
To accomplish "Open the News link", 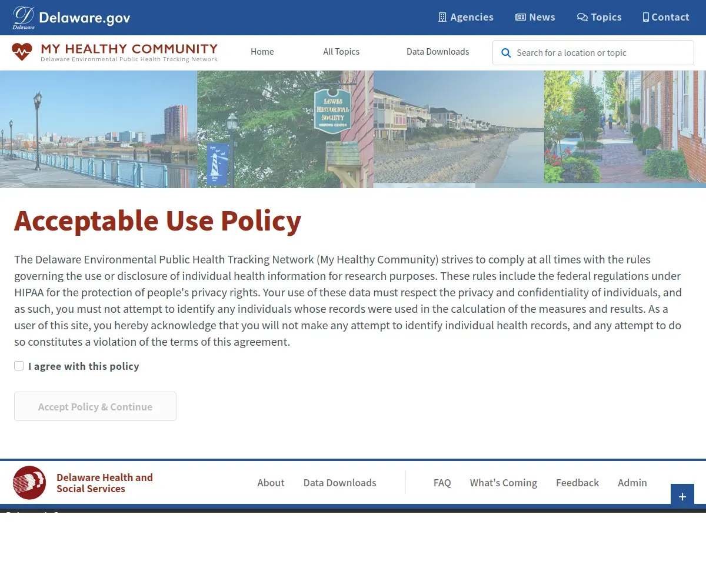I will tap(535, 17).
